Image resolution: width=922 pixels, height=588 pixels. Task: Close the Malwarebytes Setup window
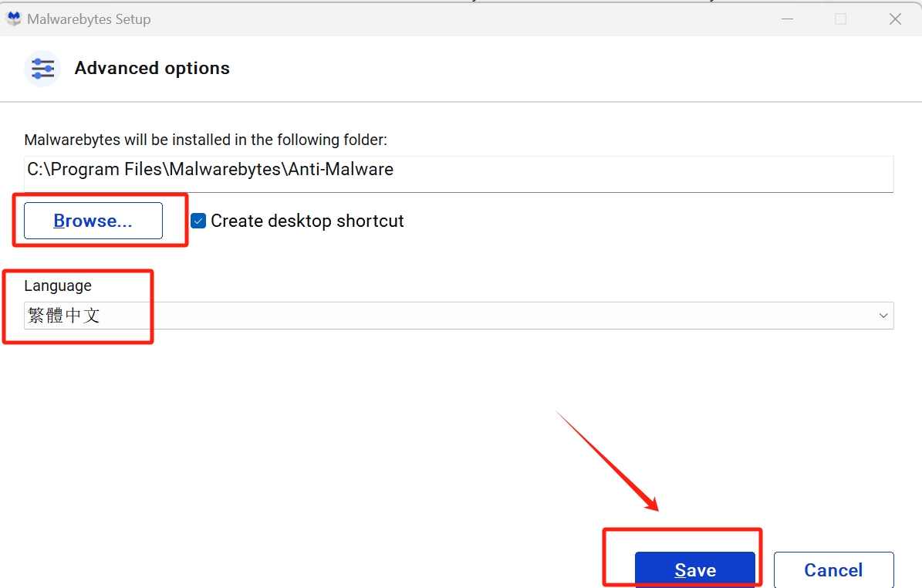(x=895, y=19)
